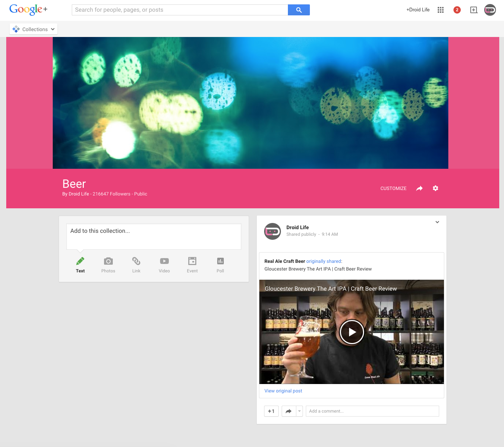Open the Google apps grid
The width and height of the screenshot is (504, 447).
(441, 10)
